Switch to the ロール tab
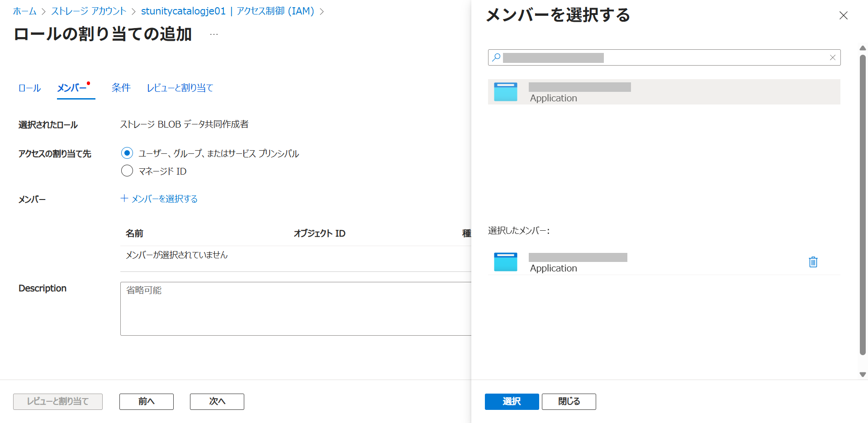 [29, 88]
